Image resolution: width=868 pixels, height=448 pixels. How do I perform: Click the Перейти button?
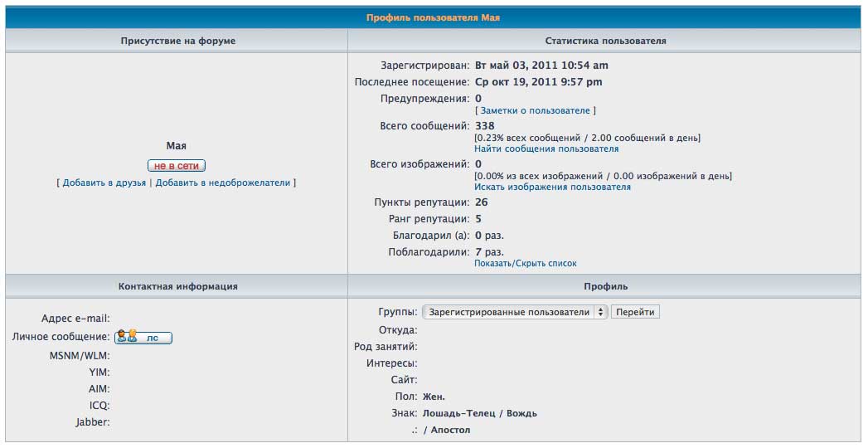[x=635, y=312]
